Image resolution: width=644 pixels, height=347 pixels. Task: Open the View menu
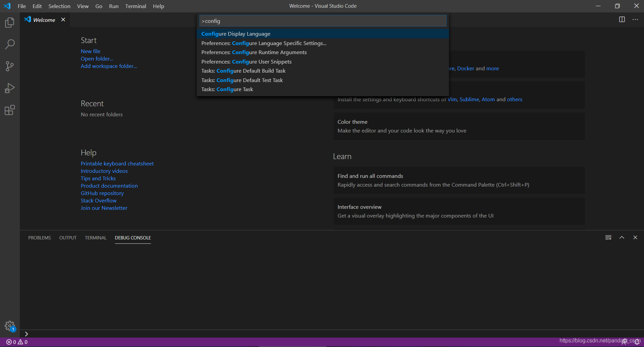(83, 6)
